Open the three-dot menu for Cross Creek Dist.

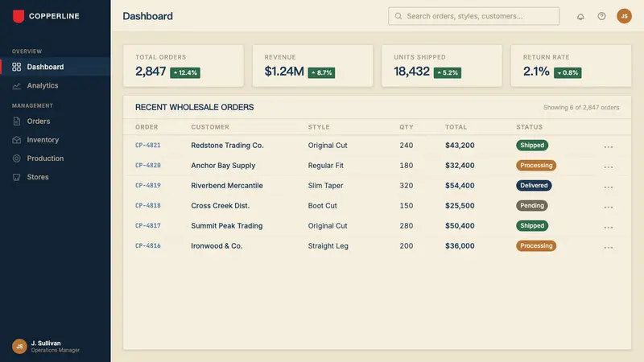[x=609, y=207]
